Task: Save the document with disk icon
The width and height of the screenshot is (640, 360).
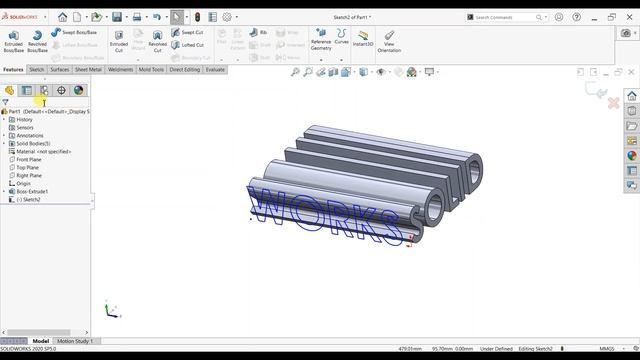Action: click(117, 17)
